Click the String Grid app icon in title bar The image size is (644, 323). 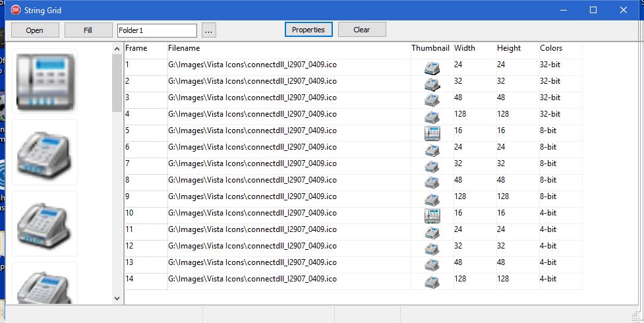(x=16, y=10)
